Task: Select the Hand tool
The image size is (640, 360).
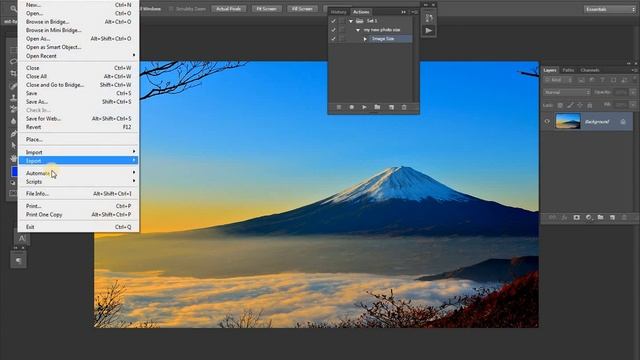Action: click(x=13, y=158)
